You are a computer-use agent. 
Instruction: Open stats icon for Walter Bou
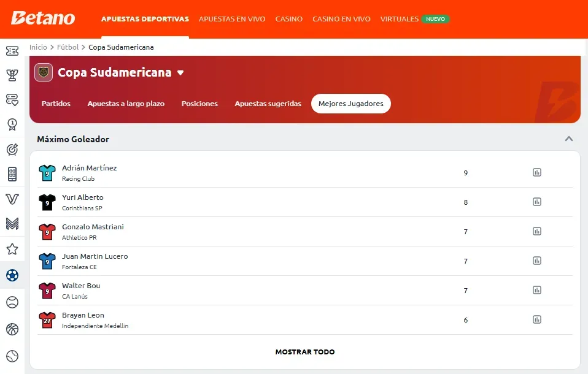(x=537, y=290)
